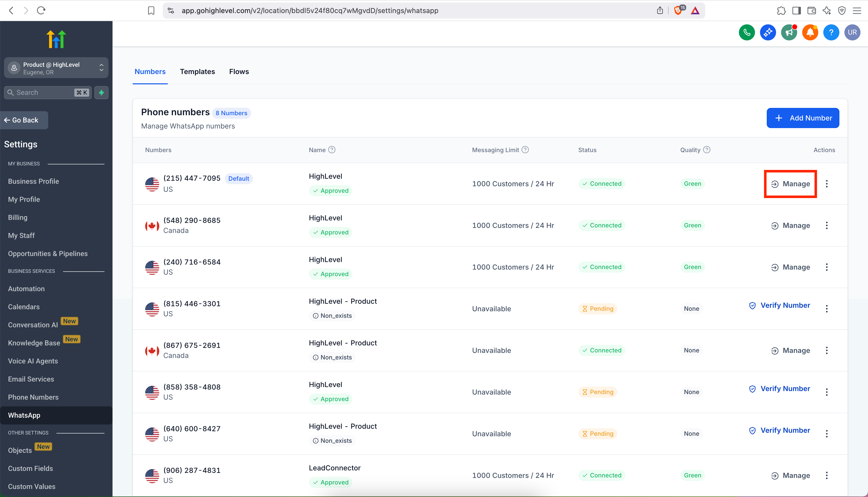
Task: Click Verify Number for (858) 358-4808
Action: [779, 389]
